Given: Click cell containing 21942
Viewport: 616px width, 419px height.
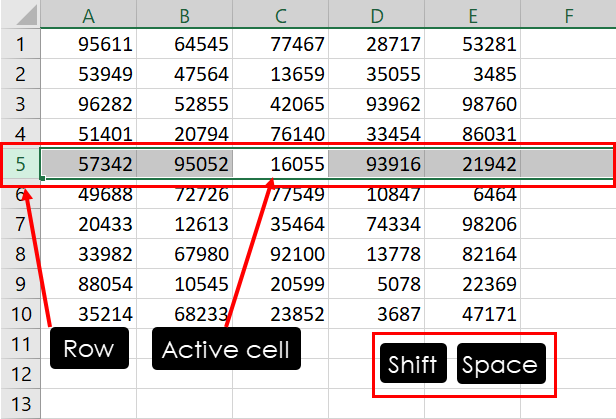Looking at the screenshot, I should 473,164.
